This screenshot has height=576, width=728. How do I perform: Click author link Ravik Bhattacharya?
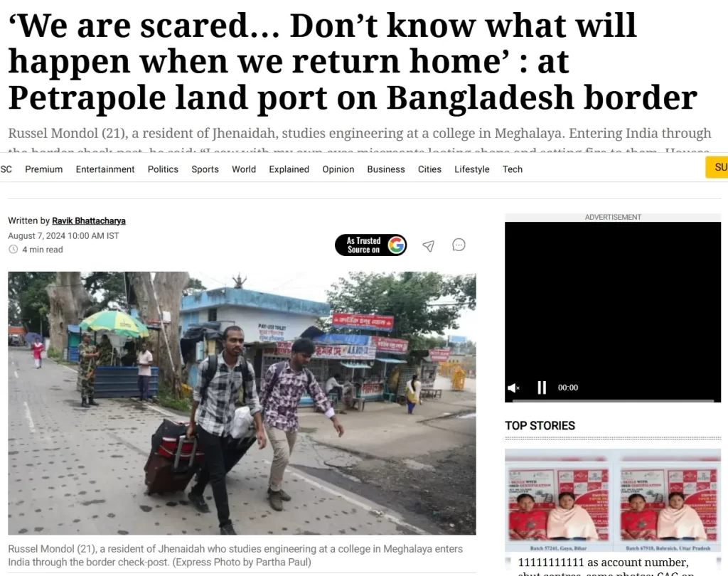[x=89, y=220]
